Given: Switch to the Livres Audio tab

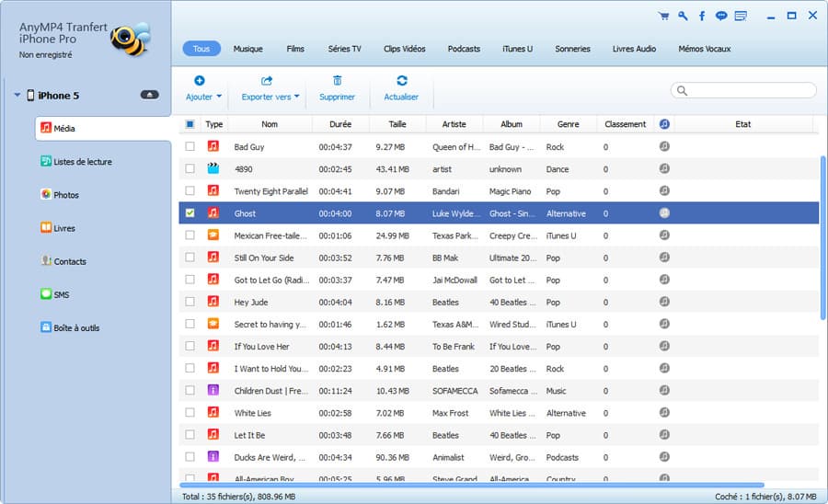Looking at the screenshot, I should pyautogui.click(x=634, y=49).
